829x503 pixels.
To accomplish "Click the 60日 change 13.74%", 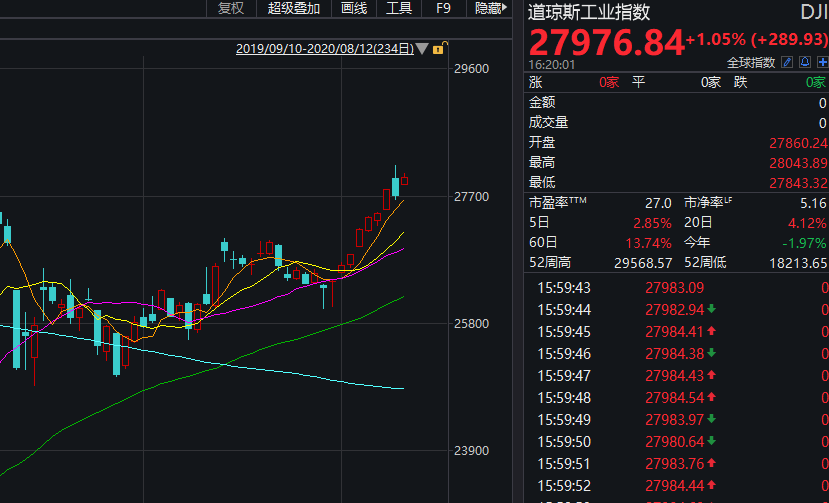I will click(648, 243).
